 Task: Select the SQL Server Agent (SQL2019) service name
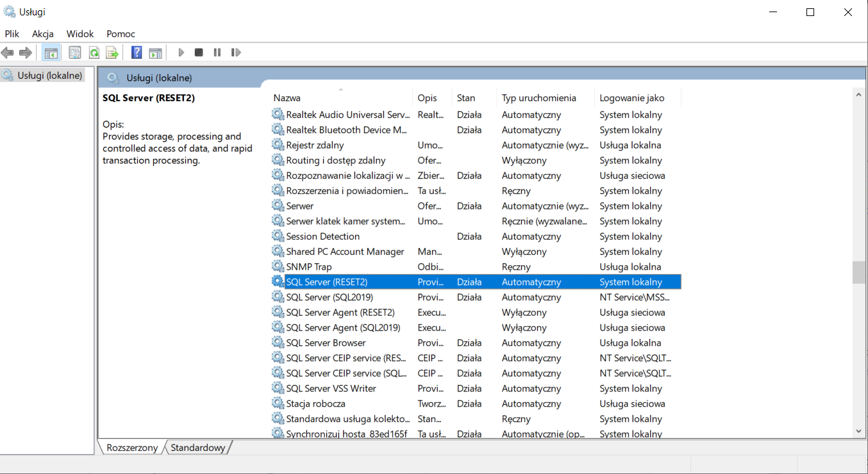tap(343, 327)
